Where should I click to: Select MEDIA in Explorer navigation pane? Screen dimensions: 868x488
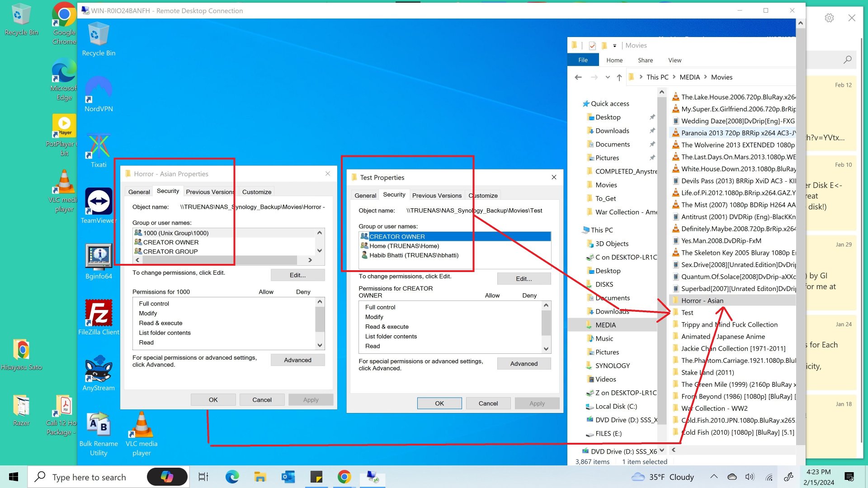click(605, 325)
